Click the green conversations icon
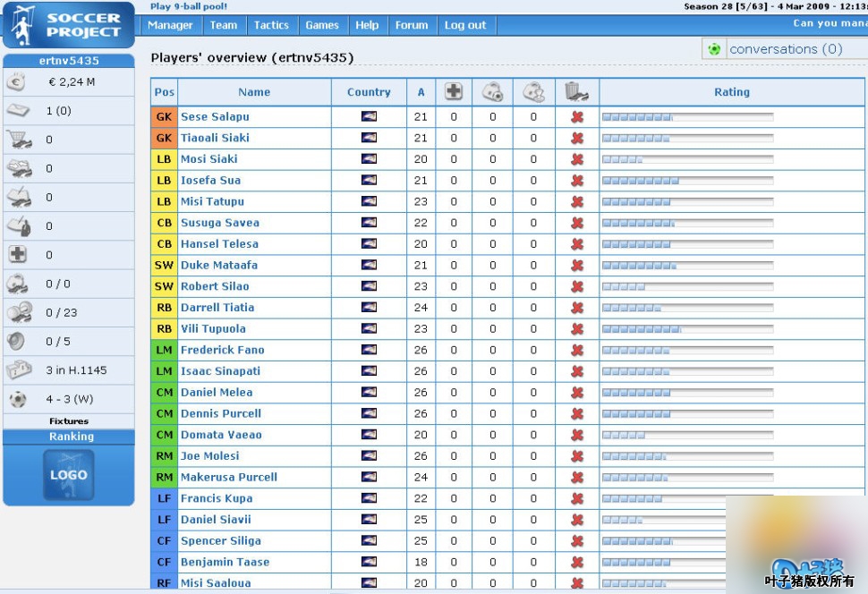This screenshot has width=868, height=594. click(x=714, y=49)
